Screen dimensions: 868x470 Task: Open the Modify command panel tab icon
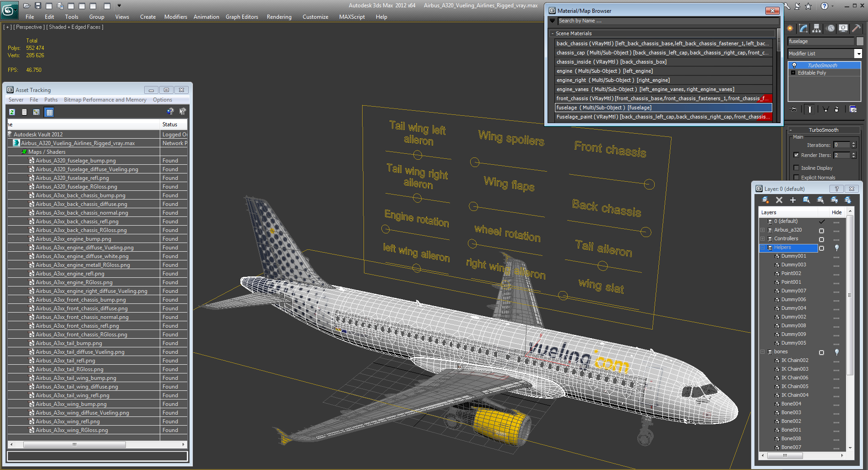(803, 28)
